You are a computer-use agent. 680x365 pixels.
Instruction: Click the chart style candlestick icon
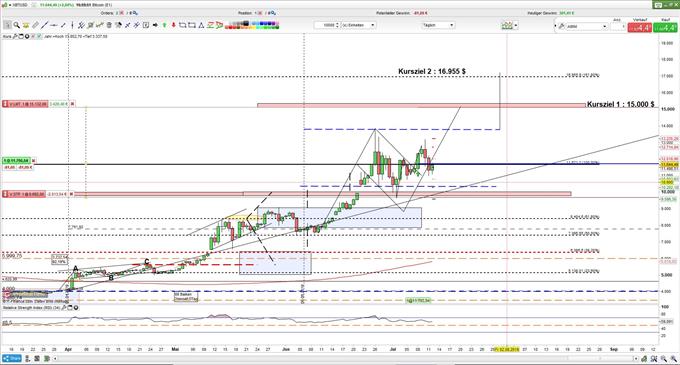[x=507, y=26]
